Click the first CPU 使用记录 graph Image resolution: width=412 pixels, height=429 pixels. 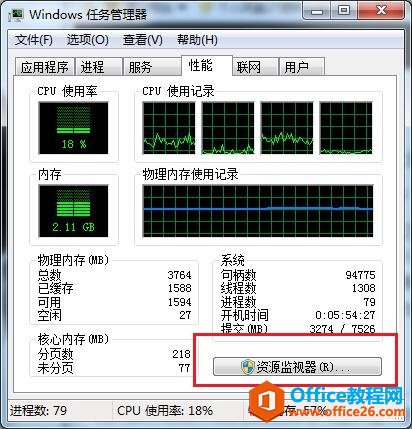click(169, 128)
